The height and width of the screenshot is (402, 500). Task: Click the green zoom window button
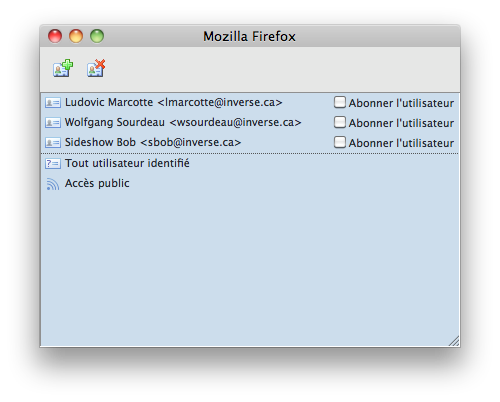(97, 36)
